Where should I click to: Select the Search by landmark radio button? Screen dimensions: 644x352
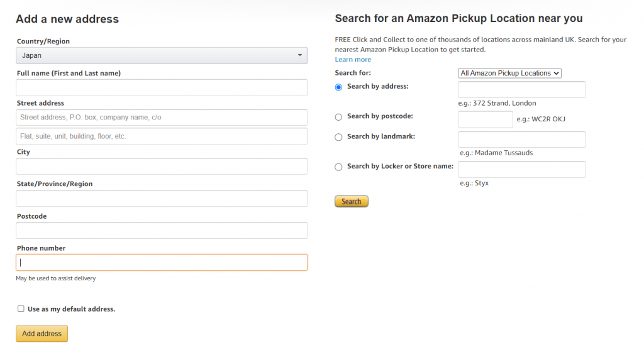[338, 137]
